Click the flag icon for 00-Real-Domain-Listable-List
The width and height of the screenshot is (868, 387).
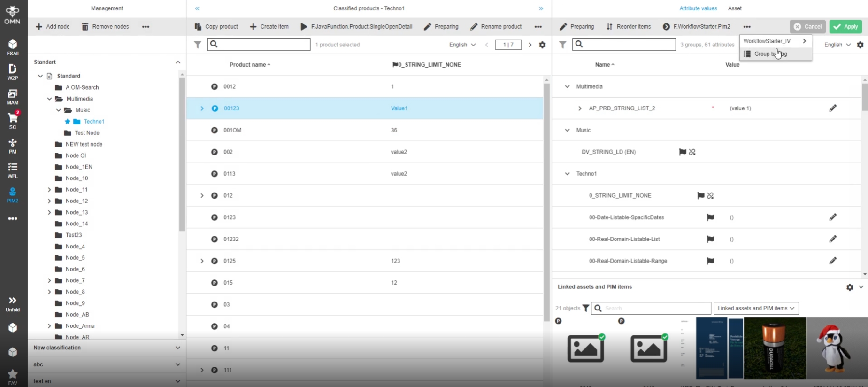710,239
